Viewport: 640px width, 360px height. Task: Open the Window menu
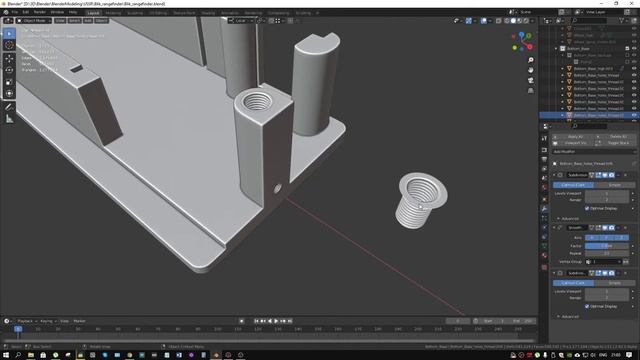[57, 12]
